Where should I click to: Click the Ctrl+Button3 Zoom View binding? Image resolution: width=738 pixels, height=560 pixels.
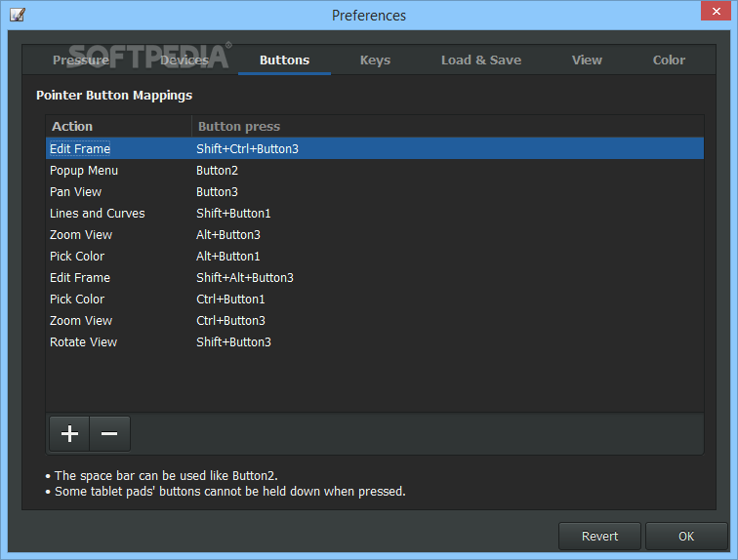click(230, 321)
